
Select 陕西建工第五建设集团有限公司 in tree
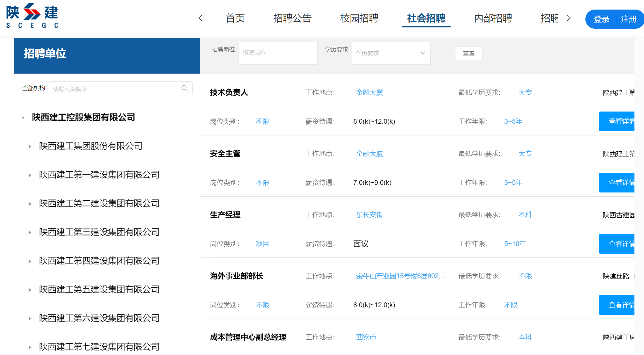tap(99, 289)
